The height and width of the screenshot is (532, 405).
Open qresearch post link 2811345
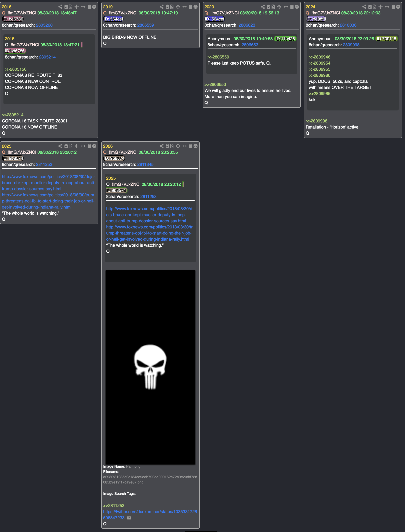tap(145, 164)
